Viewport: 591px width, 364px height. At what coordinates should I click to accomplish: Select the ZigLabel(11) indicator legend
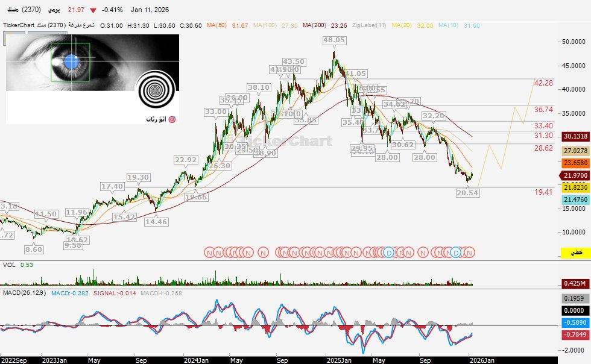coord(369,25)
